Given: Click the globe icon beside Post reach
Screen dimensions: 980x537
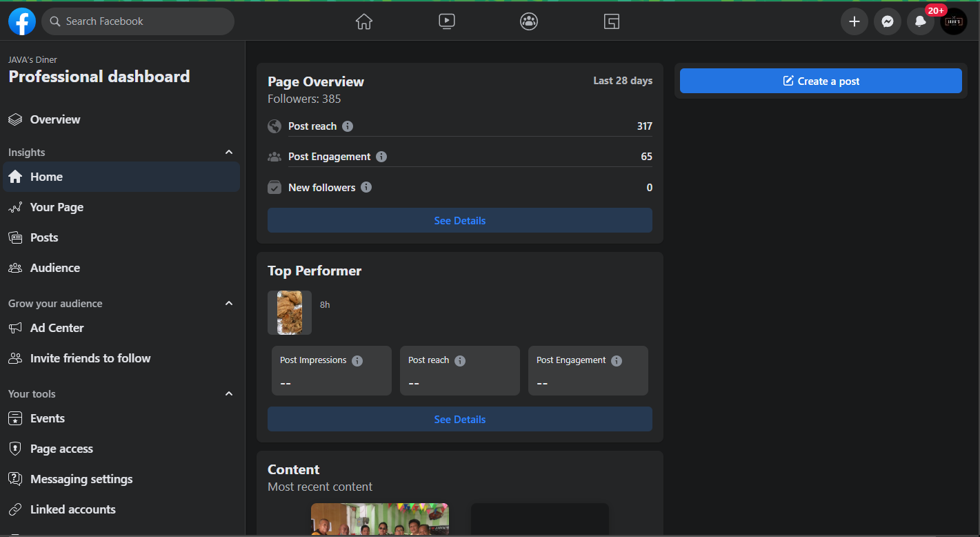Looking at the screenshot, I should click(274, 126).
